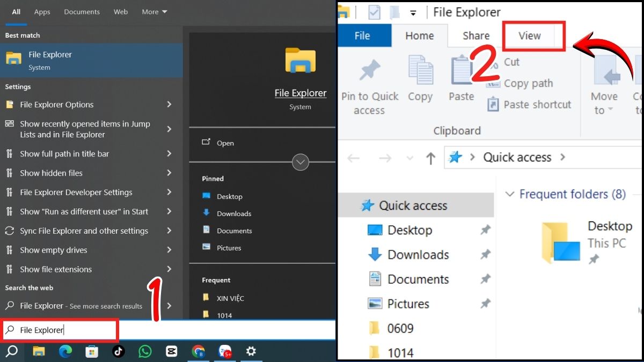Unpin Pictures from Quick access
The height and width of the screenshot is (362, 644).
click(485, 304)
